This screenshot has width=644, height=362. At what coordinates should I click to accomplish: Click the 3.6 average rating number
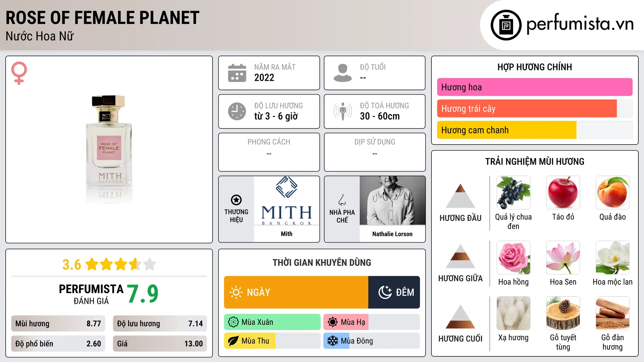click(72, 265)
